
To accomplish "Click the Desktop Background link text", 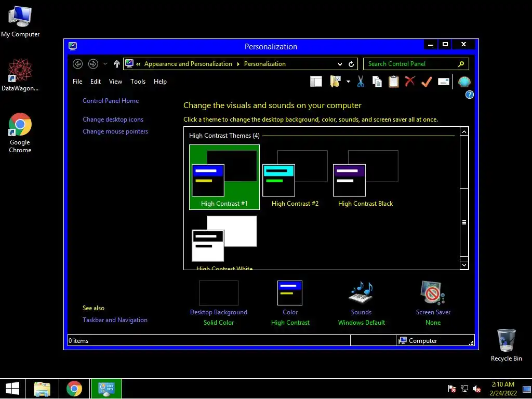I will 219,312.
